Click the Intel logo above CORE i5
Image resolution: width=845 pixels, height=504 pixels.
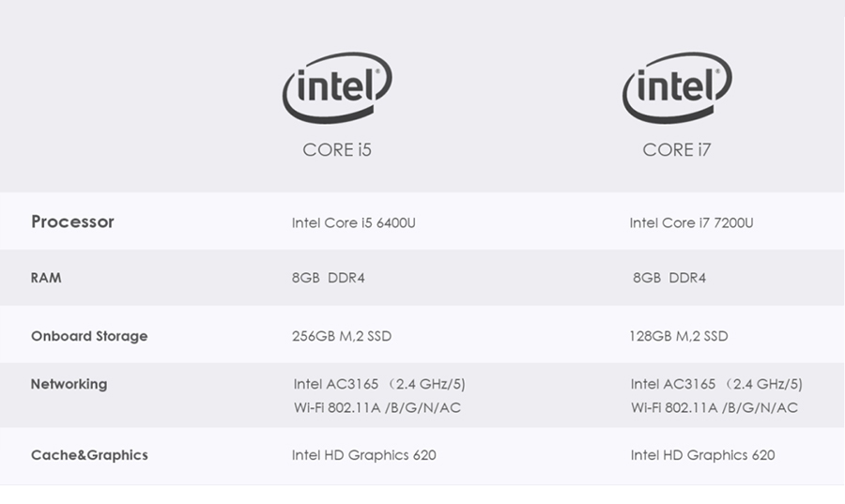click(337, 88)
